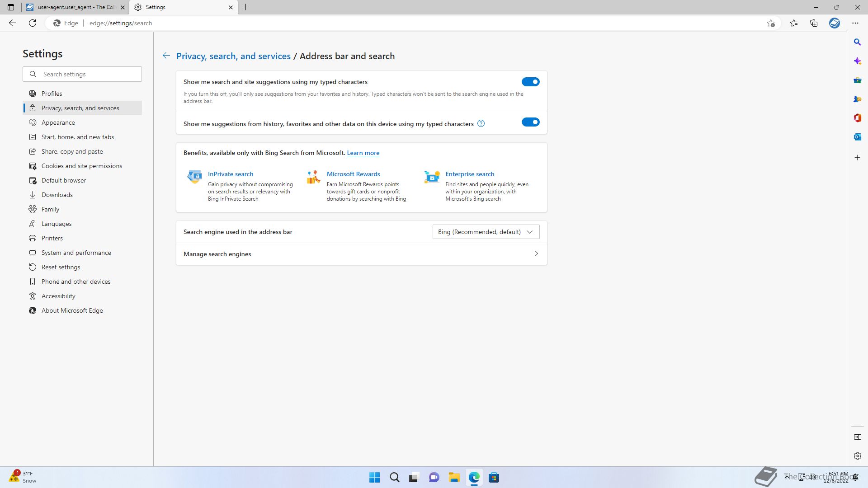Toggle history and favorites suggestions switch
The width and height of the screenshot is (868, 488).
pyautogui.click(x=530, y=122)
